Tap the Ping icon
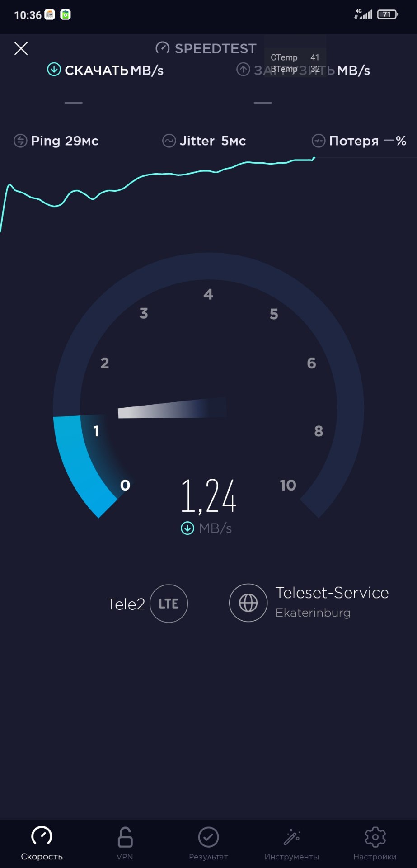Image resolution: width=417 pixels, height=868 pixels. [x=20, y=141]
